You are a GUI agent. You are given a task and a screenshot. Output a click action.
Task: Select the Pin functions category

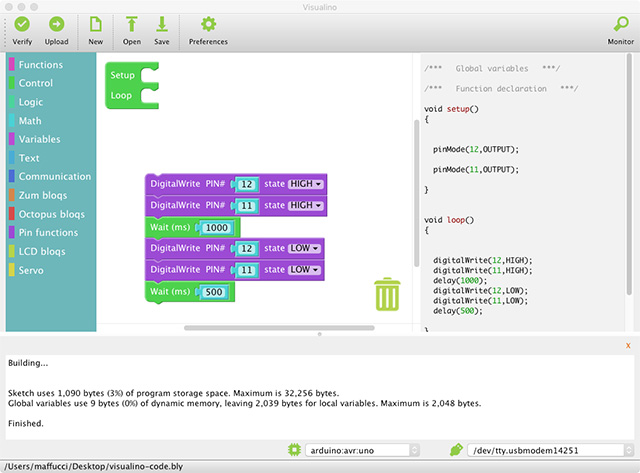49,232
